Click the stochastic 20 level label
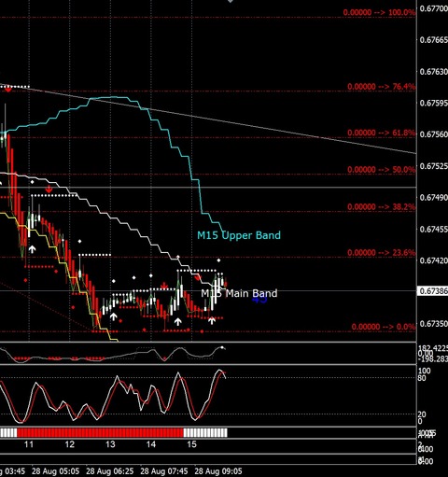This screenshot has width=448, height=477. click(422, 414)
